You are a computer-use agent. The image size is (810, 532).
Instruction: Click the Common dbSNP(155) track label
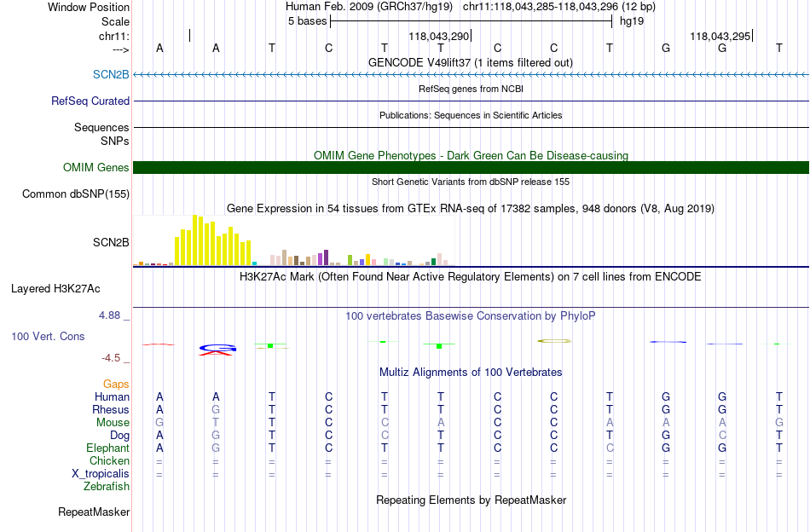pos(76,194)
